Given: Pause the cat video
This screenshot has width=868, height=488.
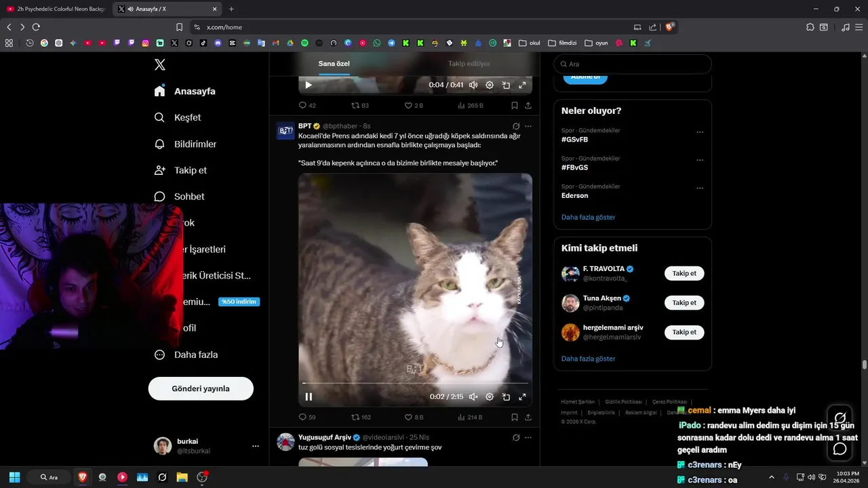Looking at the screenshot, I should click(x=309, y=396).
